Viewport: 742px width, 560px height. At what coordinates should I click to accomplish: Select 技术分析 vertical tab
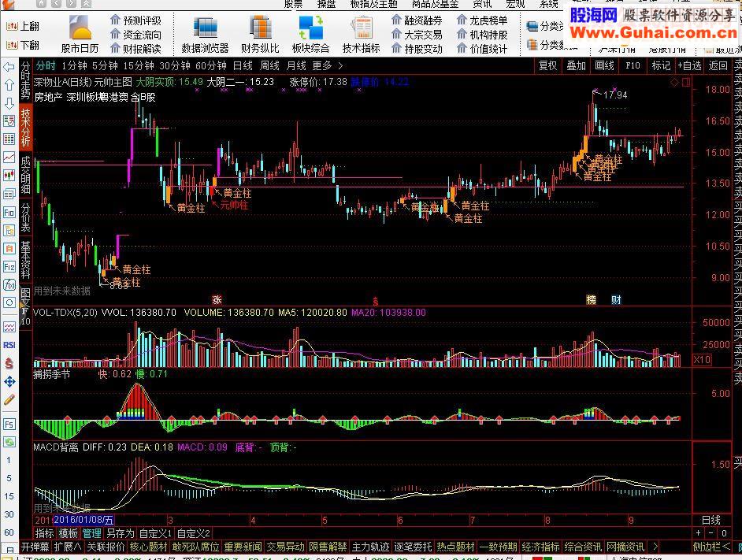25,128
